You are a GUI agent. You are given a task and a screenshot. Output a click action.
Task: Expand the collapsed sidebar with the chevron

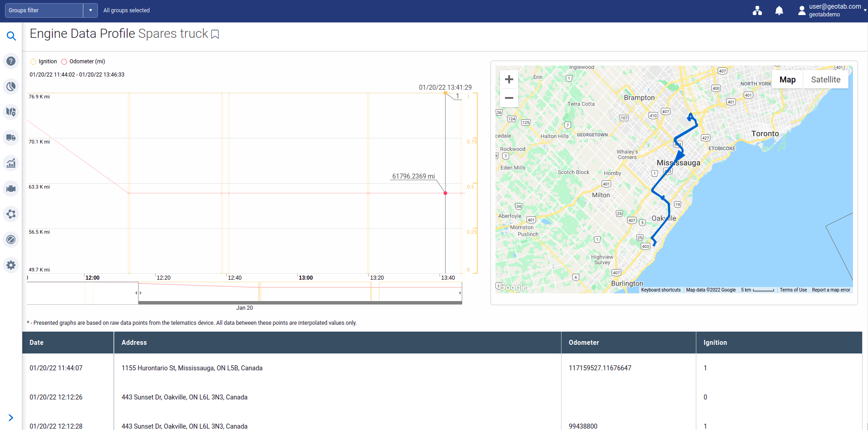tap(11, 417)
